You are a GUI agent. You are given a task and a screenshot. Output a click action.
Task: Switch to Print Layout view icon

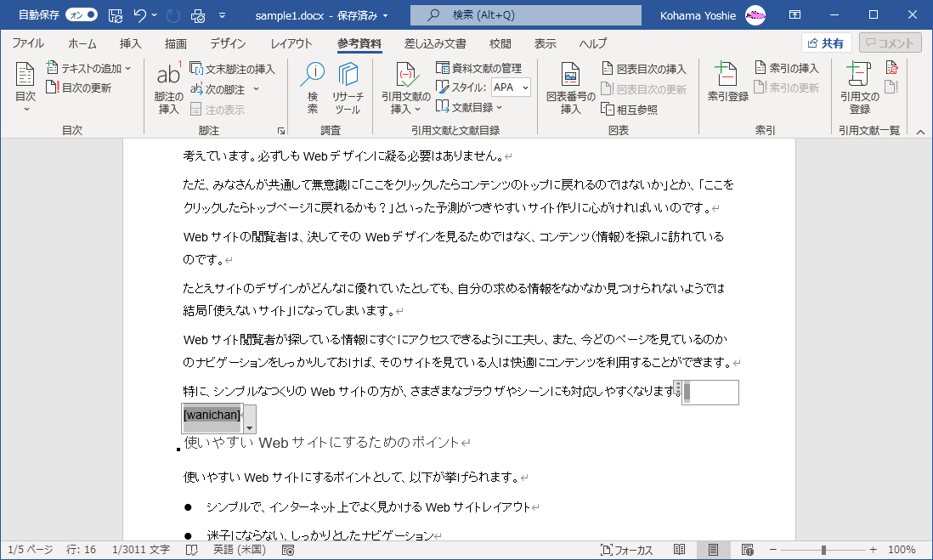[x=713, y=550]
